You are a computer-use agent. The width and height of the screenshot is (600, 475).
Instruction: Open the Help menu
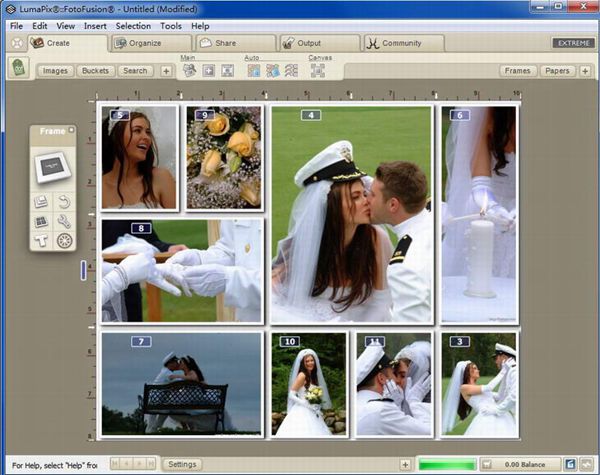coord(200,26)
